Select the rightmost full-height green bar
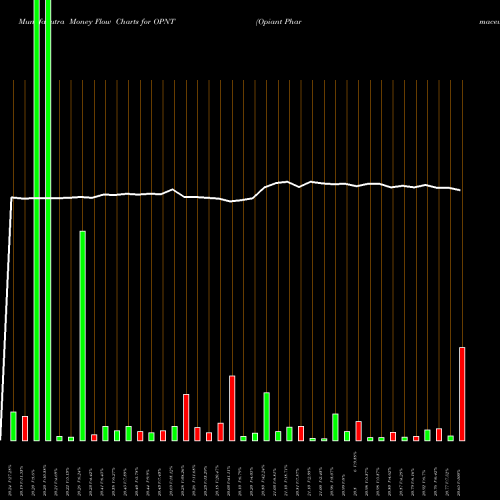This screenshot has width=500, height=500. pyautogui.click(x=48, y=220)
